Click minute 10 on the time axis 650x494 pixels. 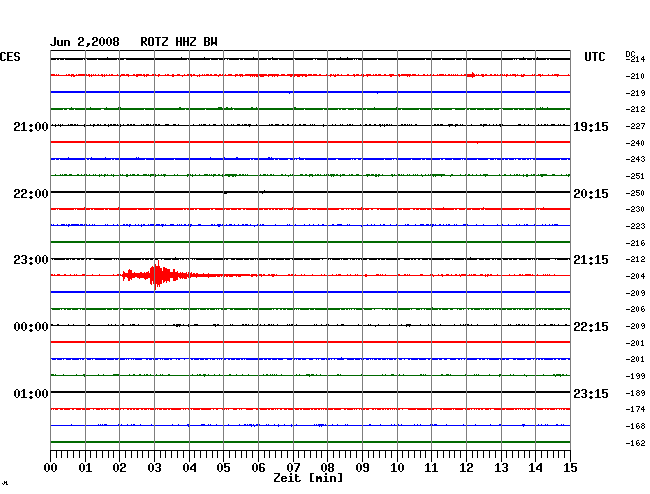(397, 468)
